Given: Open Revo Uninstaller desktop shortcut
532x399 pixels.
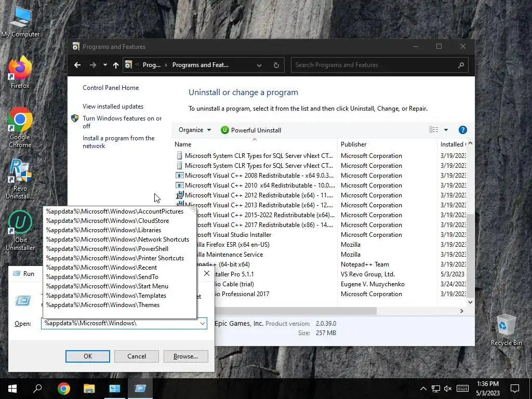Looking at the screenshot, I should coord(20,179).
